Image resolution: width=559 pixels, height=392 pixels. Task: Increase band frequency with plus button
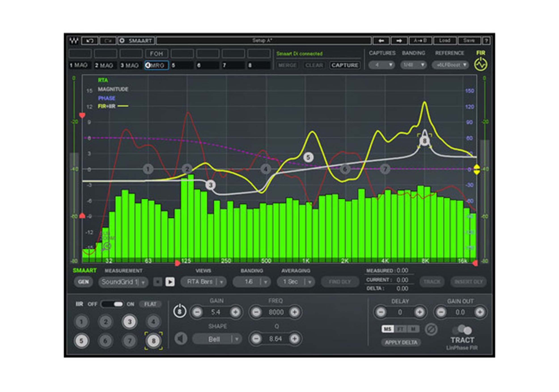click(295, 312)
